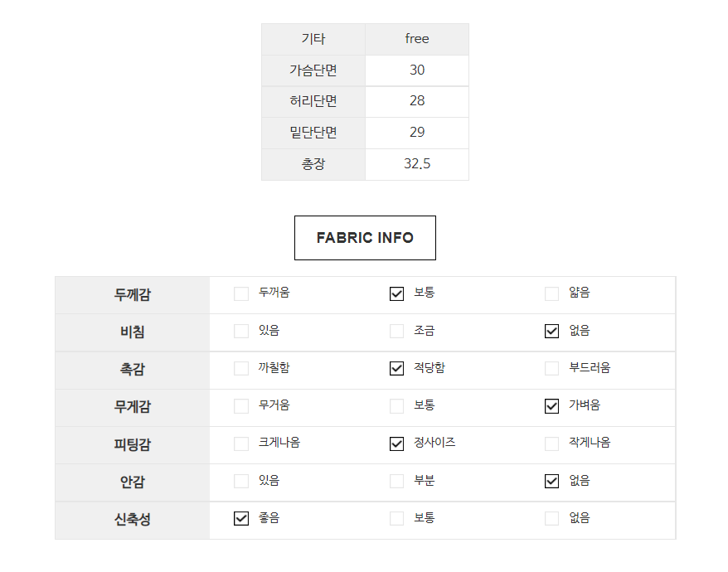Viewport: 728px width, 572px height.
Task: Click the FABRIC INFO button
Action: [x=365, y=238]
